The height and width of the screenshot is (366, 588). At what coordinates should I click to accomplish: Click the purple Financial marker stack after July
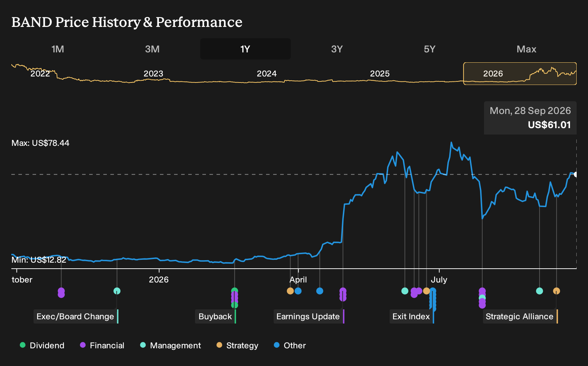pos(482,298)
